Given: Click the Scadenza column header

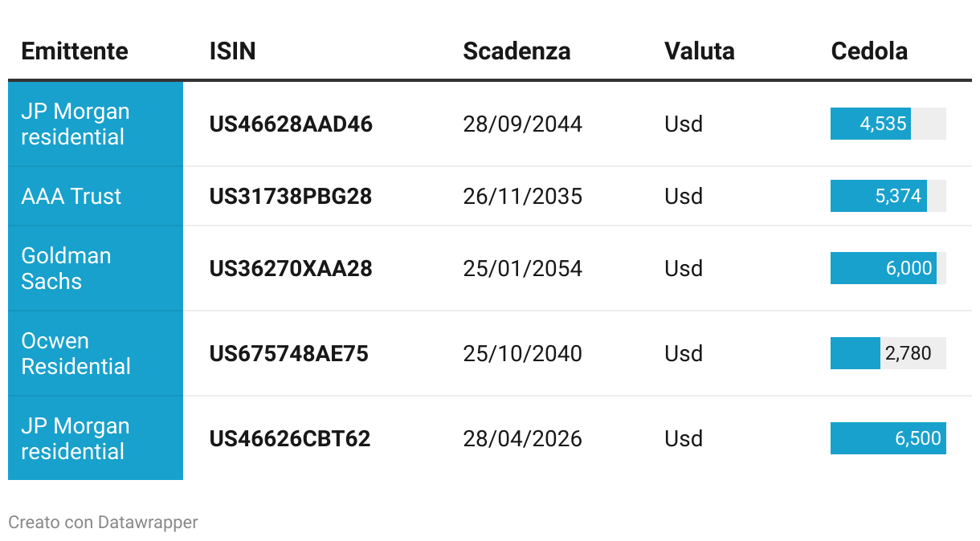Looking at the screenshot, I should [517, 51].
